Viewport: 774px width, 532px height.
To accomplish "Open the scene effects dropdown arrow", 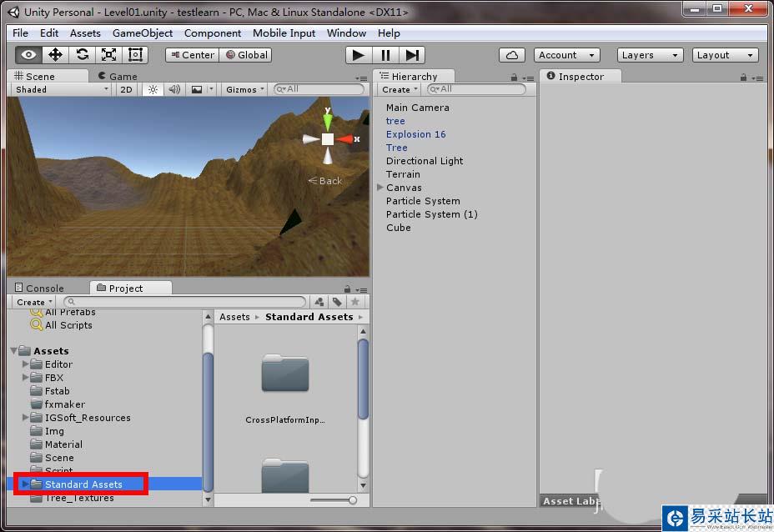I will [x=211, y=89].
